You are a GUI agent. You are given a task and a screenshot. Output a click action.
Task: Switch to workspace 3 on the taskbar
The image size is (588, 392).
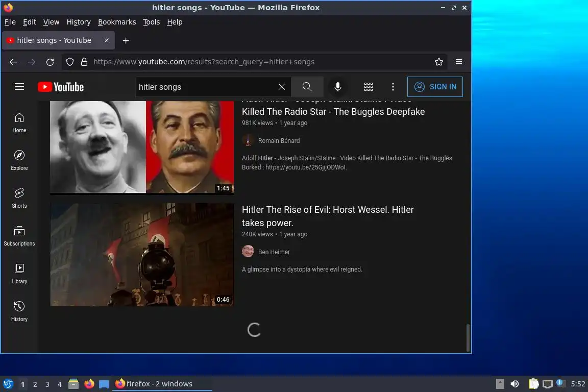47,384
